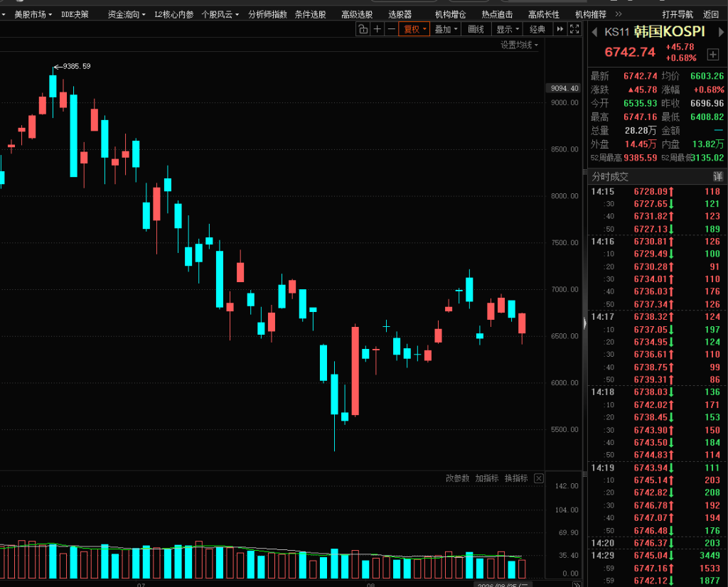
Task: Switch to 经典 chart mode
Action: [x=537, y=29]
